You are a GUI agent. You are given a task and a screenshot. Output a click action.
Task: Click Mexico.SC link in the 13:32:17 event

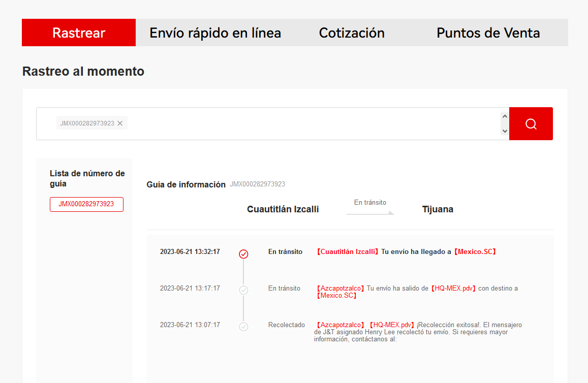pyautogui.click(x=475, y=251)
